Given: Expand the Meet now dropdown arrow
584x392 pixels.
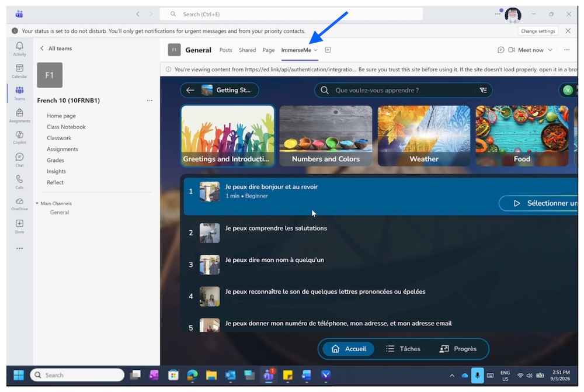Looking at the screenshot, I should (550, 50).
